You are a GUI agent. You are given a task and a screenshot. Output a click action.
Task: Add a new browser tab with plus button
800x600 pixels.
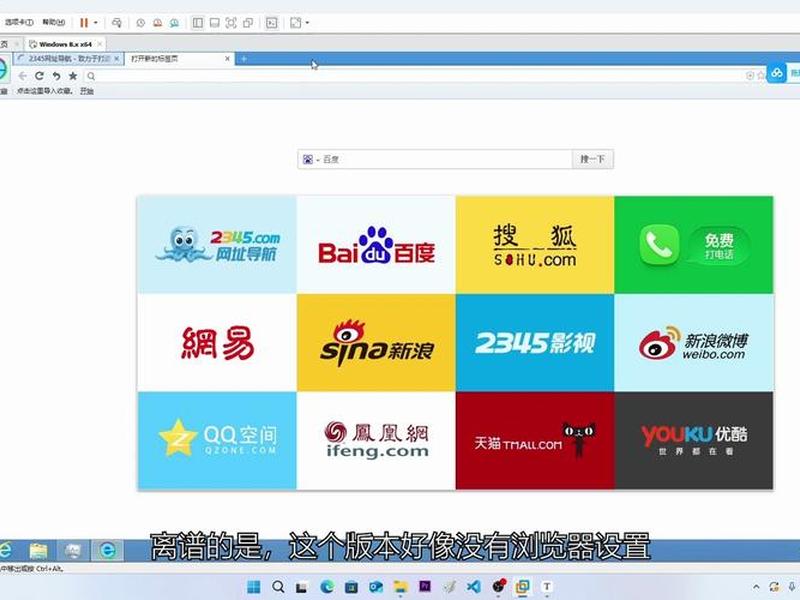click(x=244, y=59)
